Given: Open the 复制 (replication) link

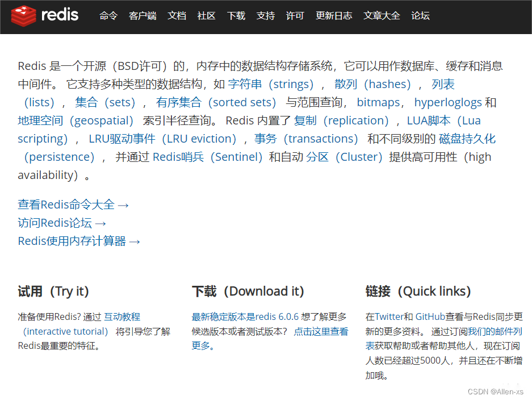Looking at the screenshot, I should pyautogui.click(x=341, y=120).
